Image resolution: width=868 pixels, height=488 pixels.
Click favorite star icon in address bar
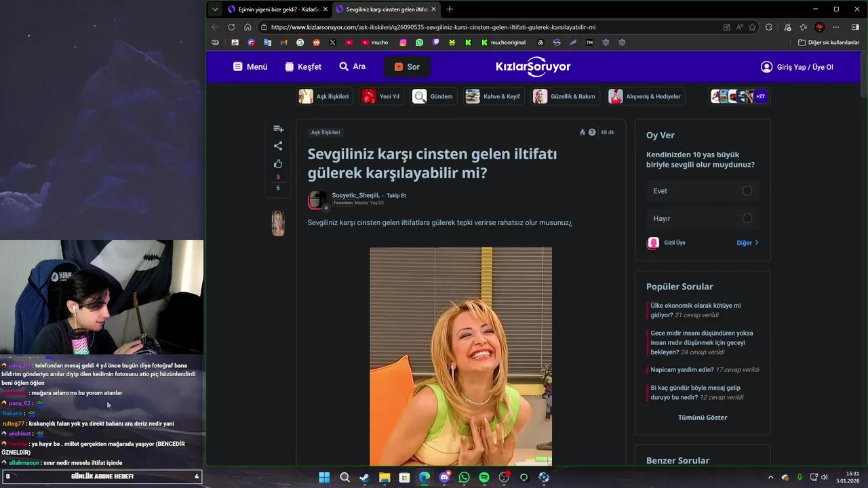752,27
